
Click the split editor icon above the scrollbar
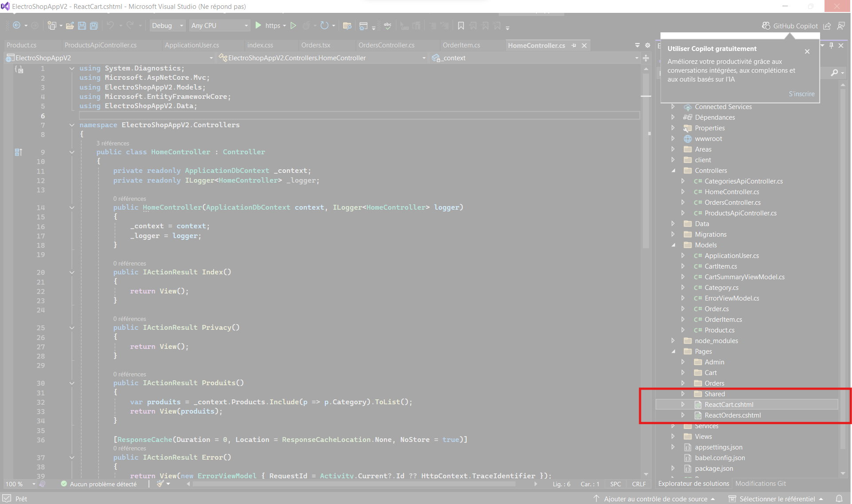646,58
